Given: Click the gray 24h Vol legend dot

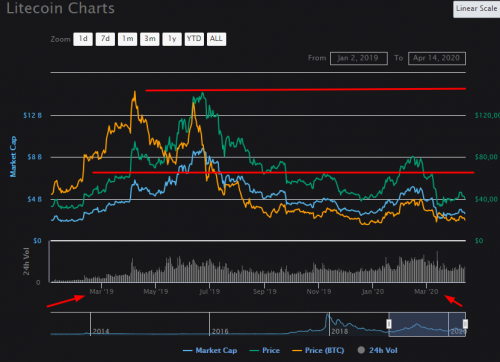Looking at the screenshot, I should [361, 350].
